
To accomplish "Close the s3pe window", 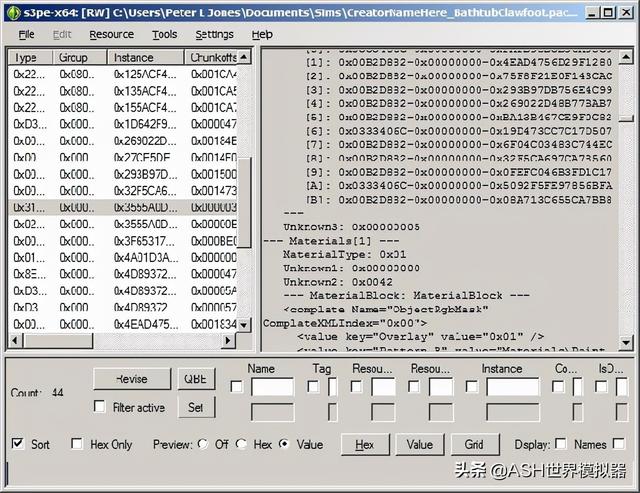I will [625, 13].
